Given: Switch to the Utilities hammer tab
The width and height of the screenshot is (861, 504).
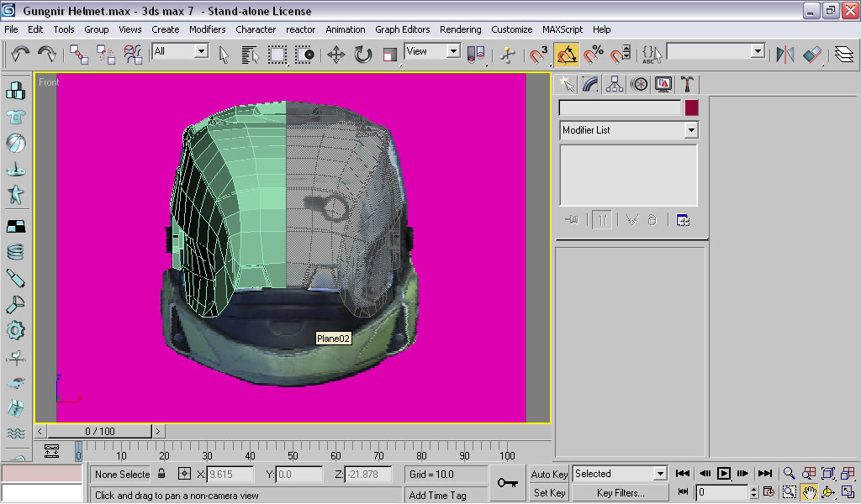Looking at the screenshot, I should click(x=687, y=84).
